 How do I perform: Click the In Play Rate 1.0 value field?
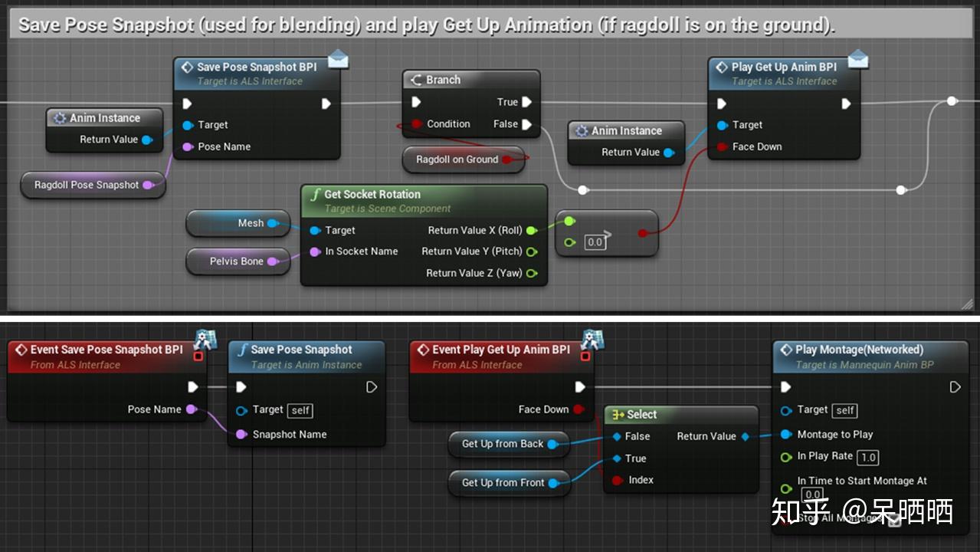(868, 457)
